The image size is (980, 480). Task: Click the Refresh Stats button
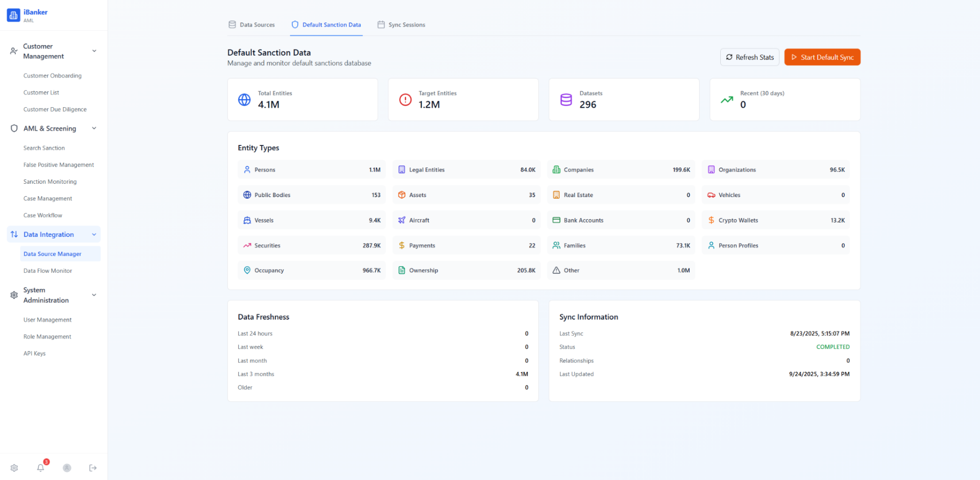coord(749,57)
